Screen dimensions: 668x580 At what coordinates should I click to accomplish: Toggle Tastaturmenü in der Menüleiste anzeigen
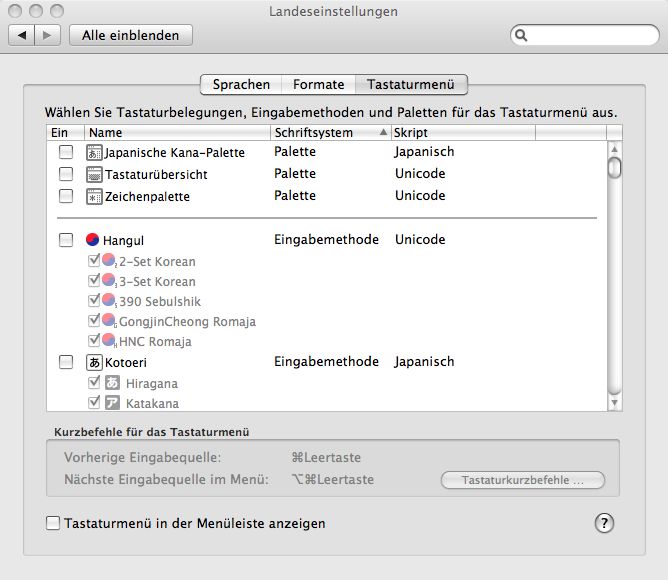[53, 523]
